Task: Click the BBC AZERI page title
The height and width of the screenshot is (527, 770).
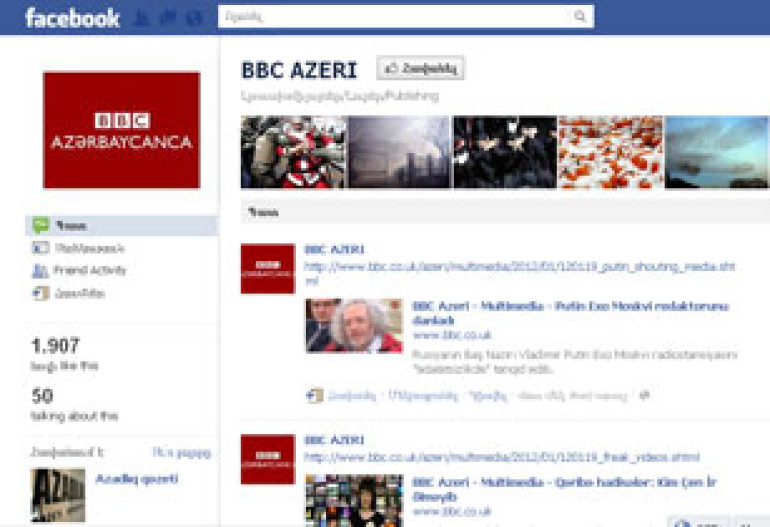Action: coord(299,70)
